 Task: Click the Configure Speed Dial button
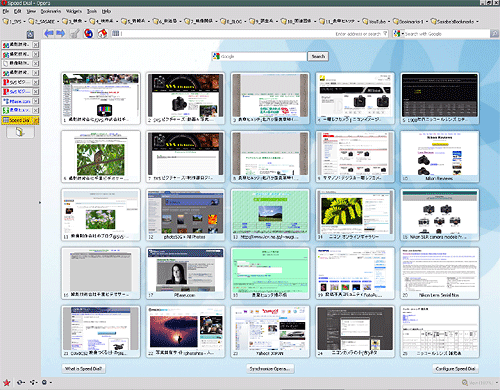point(455,369)
